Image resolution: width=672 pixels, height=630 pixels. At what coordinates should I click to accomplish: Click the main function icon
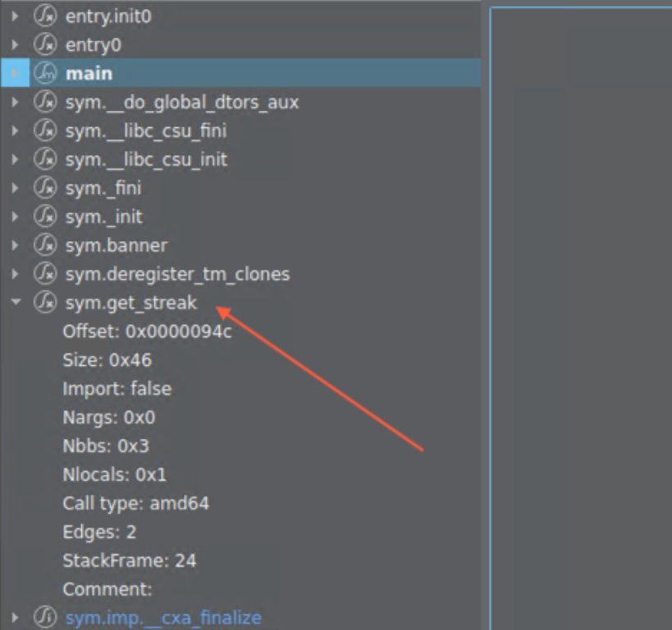coord(45,74)
